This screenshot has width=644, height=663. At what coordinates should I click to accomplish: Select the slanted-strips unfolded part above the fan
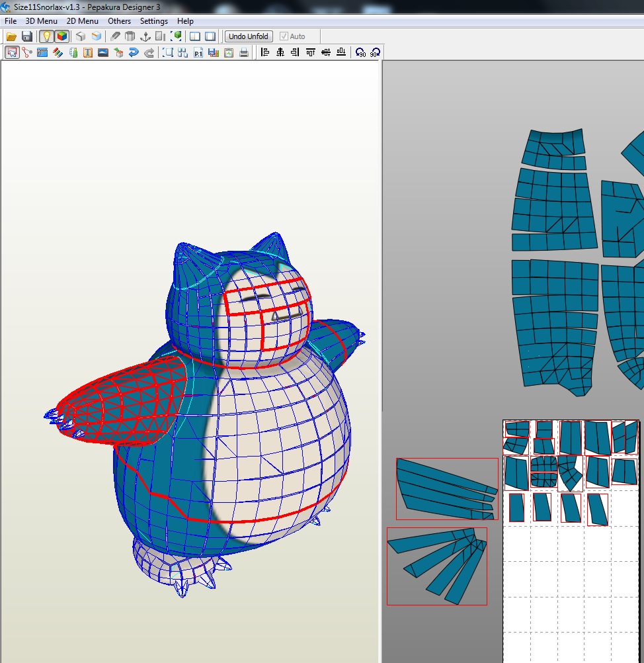pyautogui.click(x=447, y=489)
